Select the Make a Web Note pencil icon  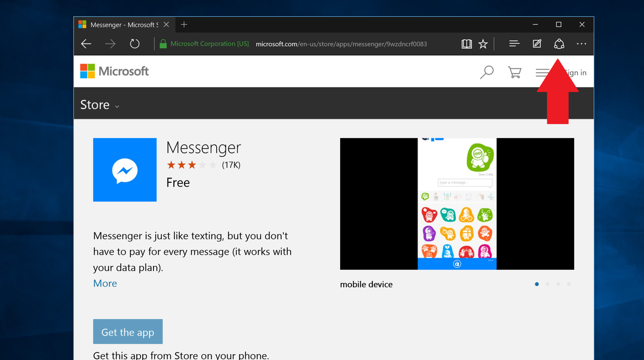(x=537, y=44)
